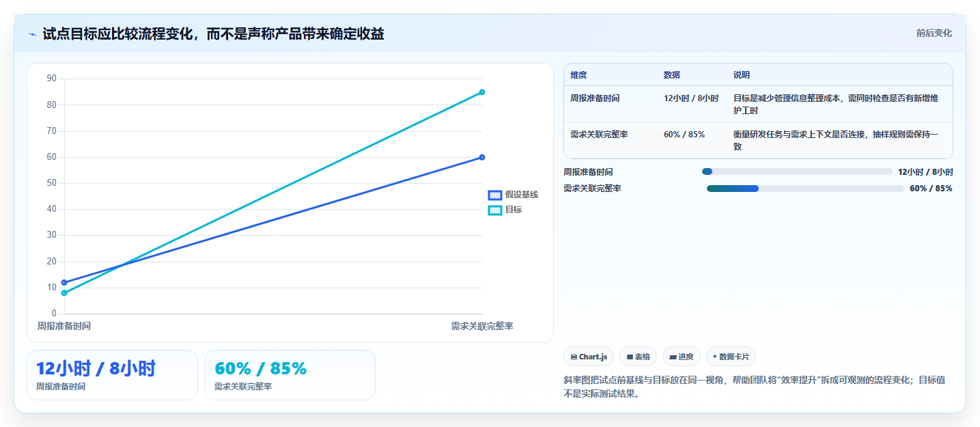
Task: Click the y-axis value 0
Action: 54,314
